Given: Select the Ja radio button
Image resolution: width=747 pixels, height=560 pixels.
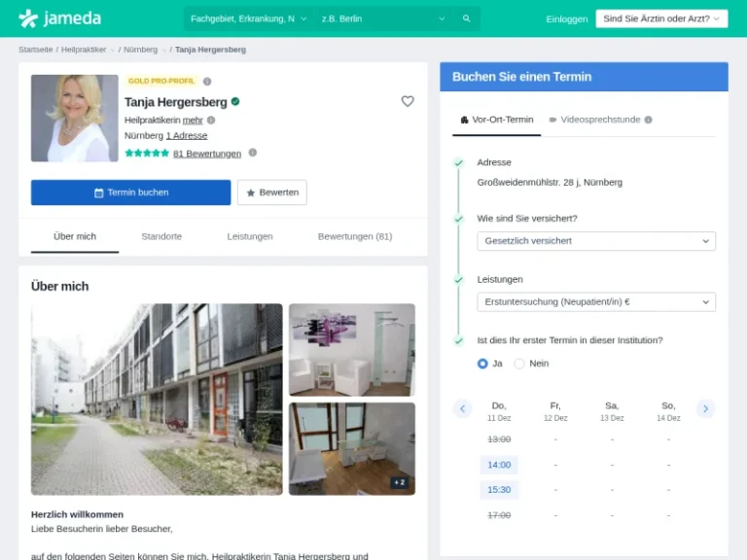Looking at the screenshot, I should pos(482,364).
